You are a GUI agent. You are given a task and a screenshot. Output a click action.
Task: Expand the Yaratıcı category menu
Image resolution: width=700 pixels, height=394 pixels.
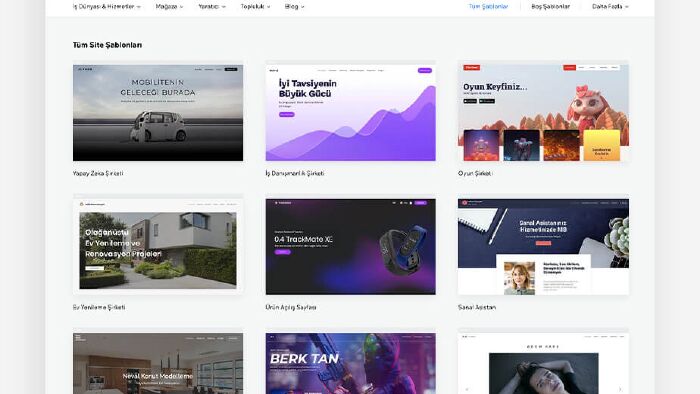(212, 7)
